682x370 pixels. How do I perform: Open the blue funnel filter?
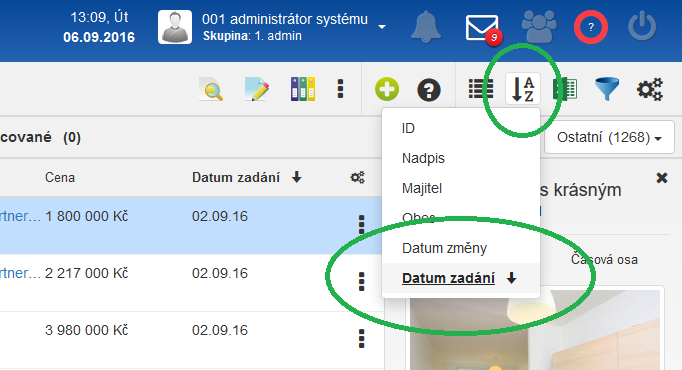(607, 89)
